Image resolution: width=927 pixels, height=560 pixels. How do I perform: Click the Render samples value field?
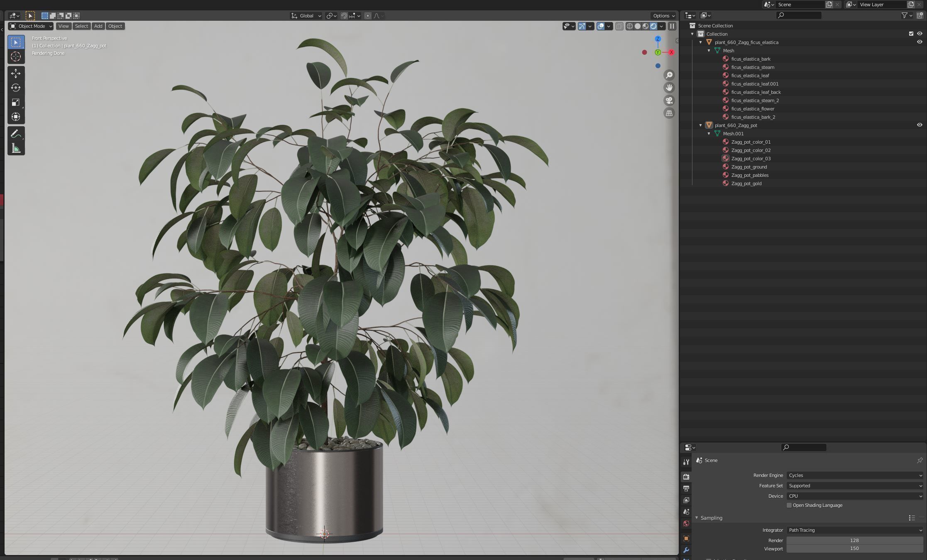click(x=854, y=540)
